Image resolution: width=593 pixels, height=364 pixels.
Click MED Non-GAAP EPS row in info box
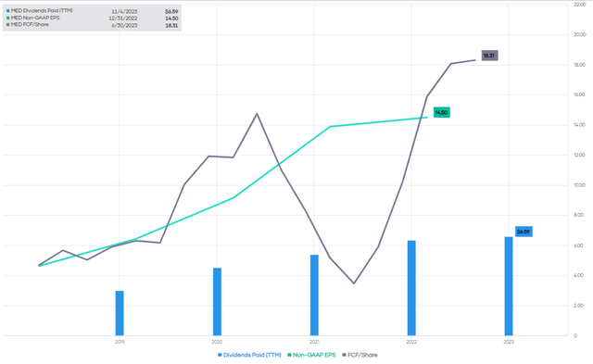(x=93, y=19)
